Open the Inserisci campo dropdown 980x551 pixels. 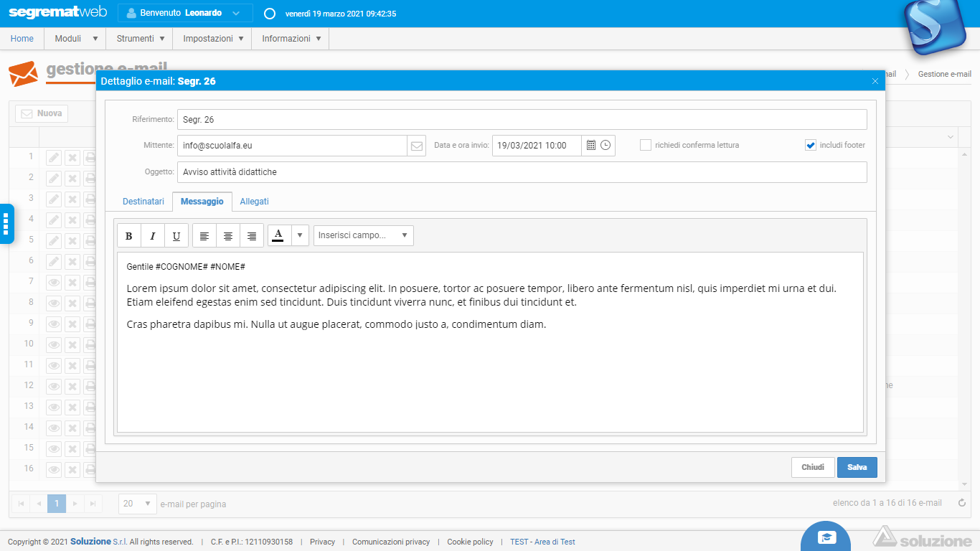click(x=363, y=235)
